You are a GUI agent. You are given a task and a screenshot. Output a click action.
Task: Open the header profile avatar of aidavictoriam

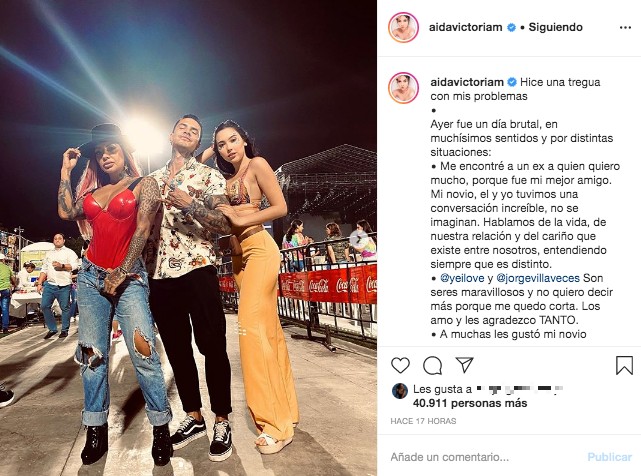point(403,27)
